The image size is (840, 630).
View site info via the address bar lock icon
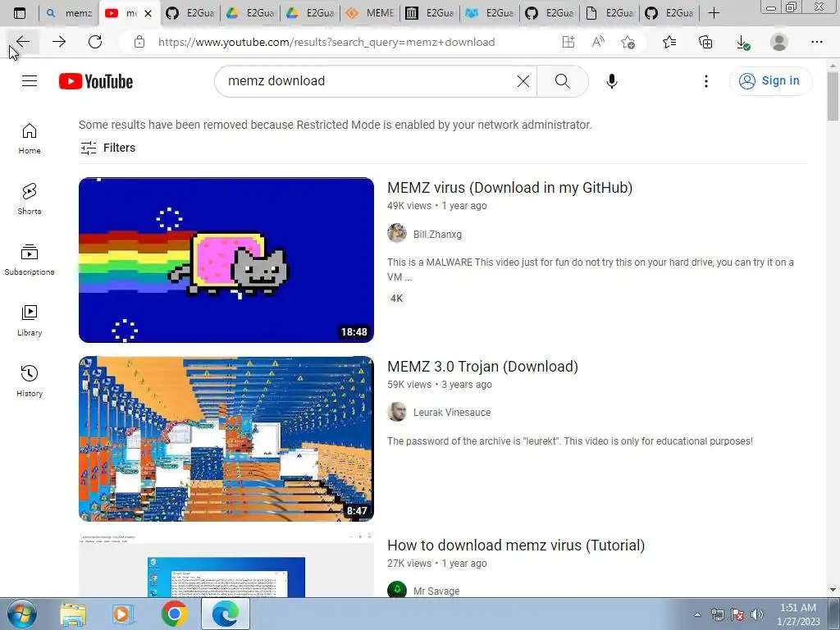(139, 42)
